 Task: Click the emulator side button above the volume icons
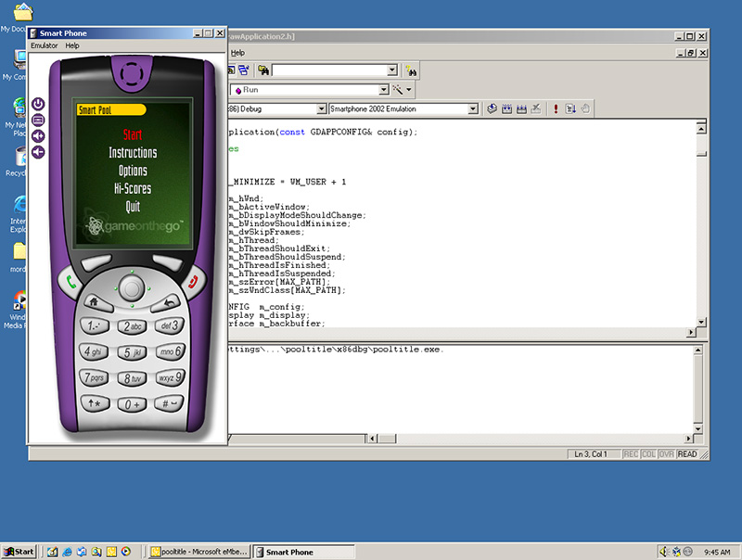tap(38, 121)
